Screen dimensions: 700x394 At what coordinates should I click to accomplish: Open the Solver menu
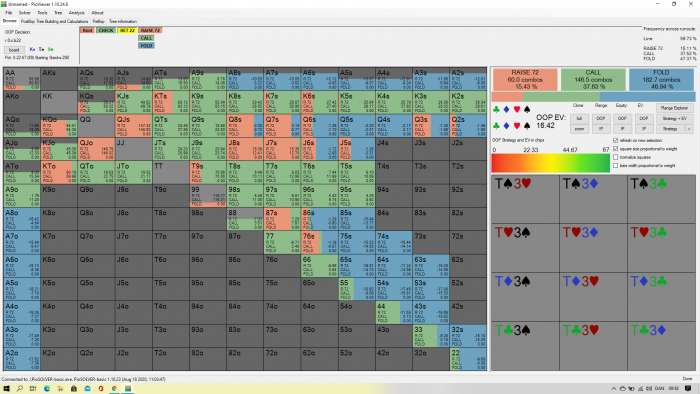(25, 13)
